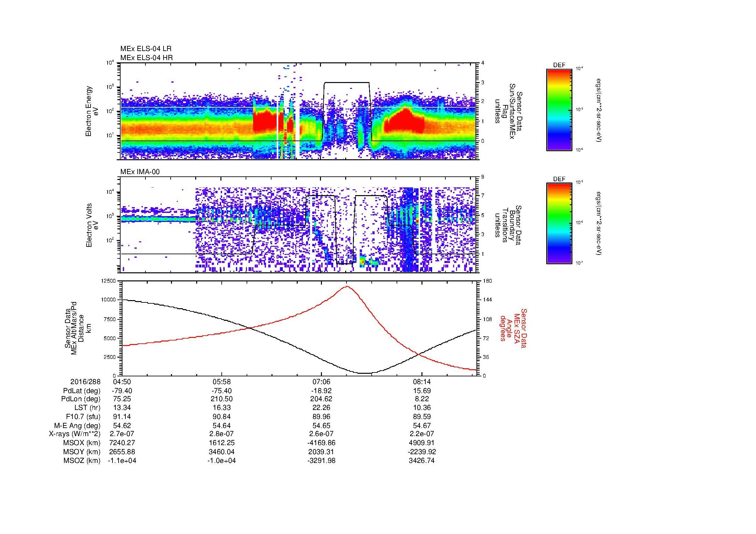The width and height of the screenshot is (756, 534).
Task: Click the 'Electron Volts eV' axis label
Action: (92, 225)
